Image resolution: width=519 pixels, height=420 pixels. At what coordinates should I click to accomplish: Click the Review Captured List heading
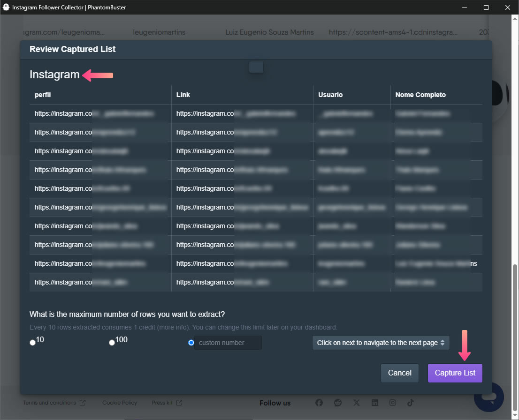(x=72, y=49)
